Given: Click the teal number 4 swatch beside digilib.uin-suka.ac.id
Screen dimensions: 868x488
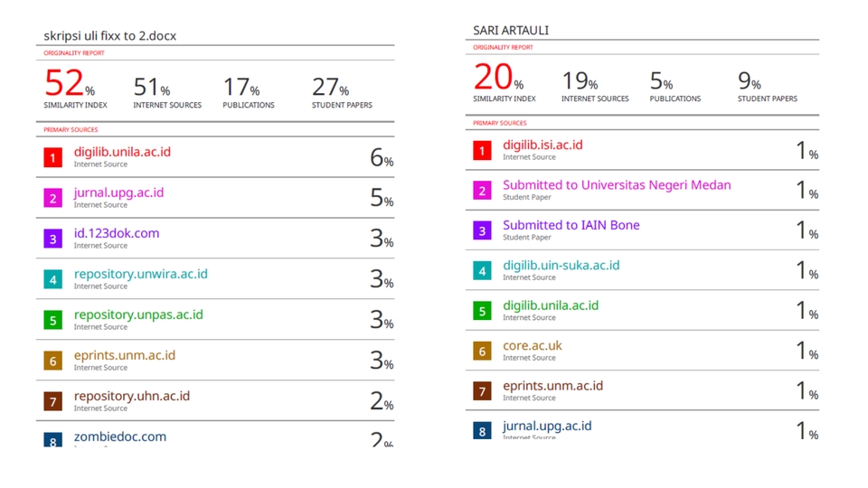Looking at the screenshot, I should pos(482,270).
